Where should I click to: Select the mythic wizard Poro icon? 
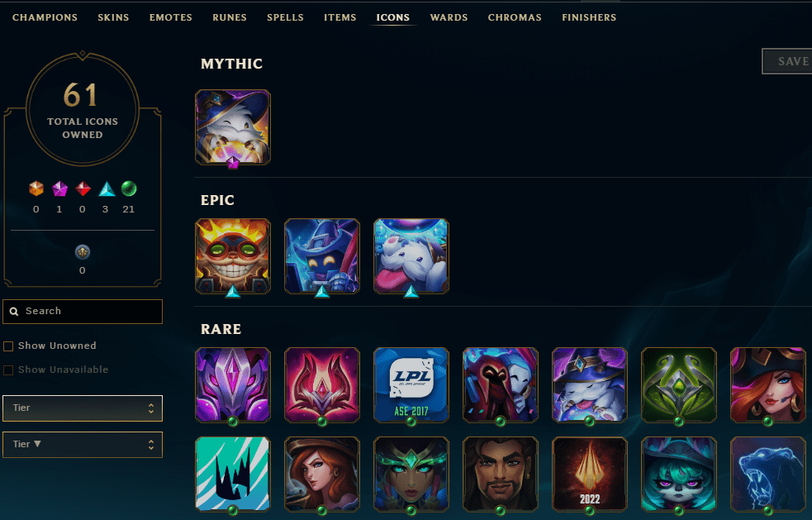tap(232, 127)
